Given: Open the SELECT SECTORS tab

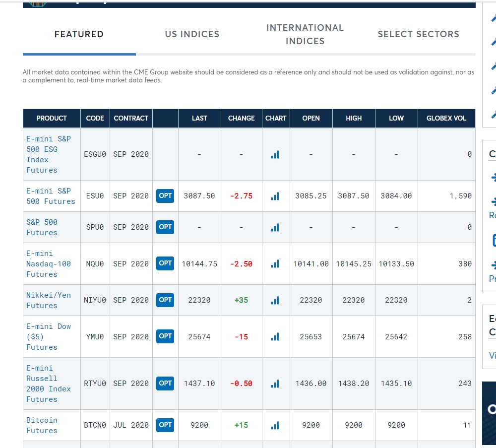Looking at the screenshot, I should (x=419, y=34).
